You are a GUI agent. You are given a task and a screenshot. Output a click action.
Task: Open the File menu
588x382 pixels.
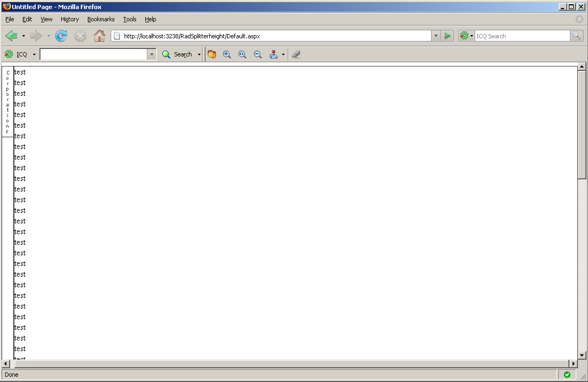point(10,19)
